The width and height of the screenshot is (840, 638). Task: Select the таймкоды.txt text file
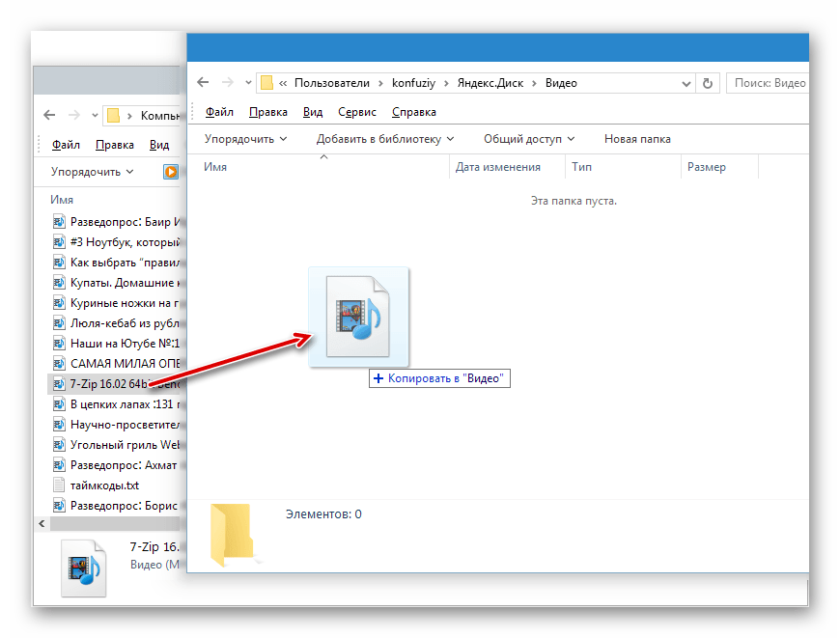(104, 485)
